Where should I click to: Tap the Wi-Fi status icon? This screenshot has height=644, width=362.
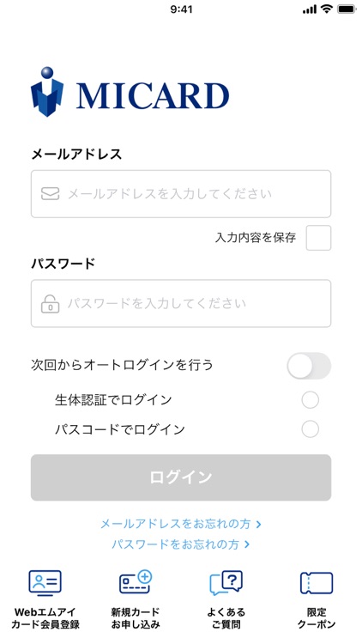327,9
